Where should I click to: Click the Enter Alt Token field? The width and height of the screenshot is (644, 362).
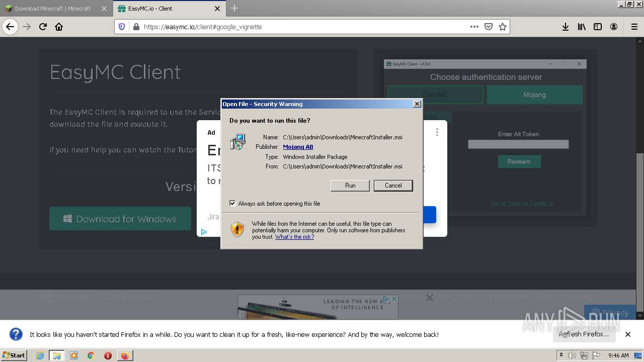pyautogui.click(x=518, y=144)
